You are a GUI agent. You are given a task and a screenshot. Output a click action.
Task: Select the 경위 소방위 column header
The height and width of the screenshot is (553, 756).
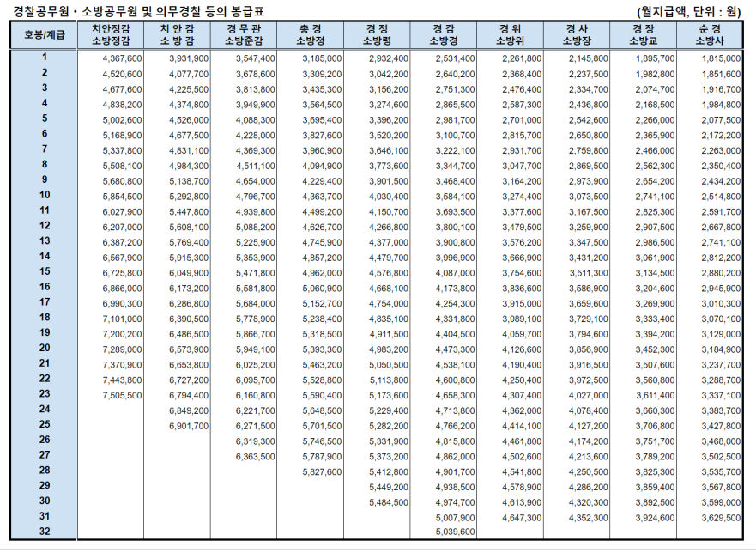click(510, 35)
